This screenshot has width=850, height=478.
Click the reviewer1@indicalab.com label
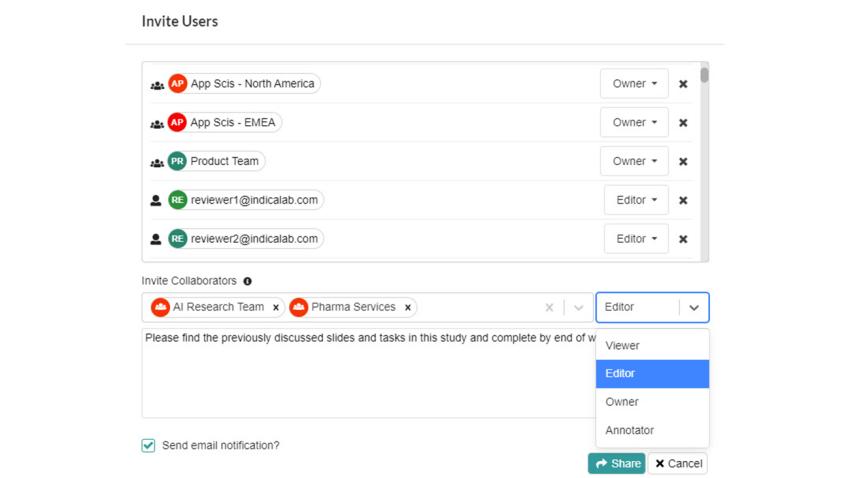click(254, 200)
